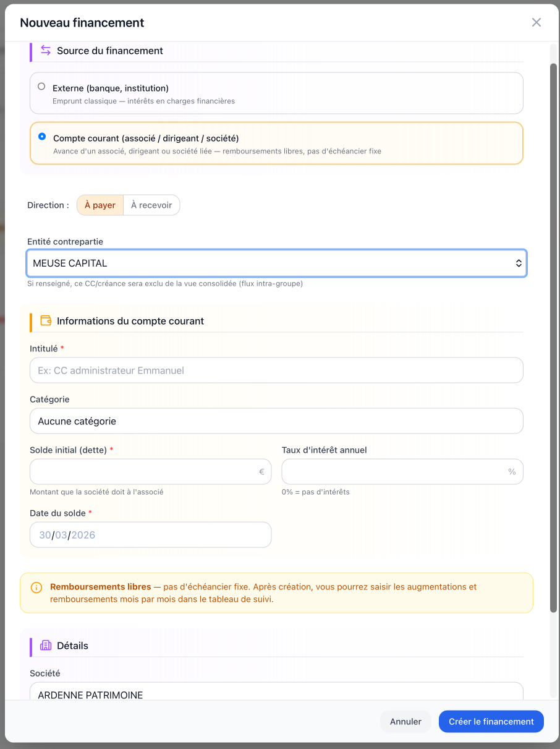The image size is (560, 749).
Task: Select the Compte courant radio option
Action: click(41, 137)
